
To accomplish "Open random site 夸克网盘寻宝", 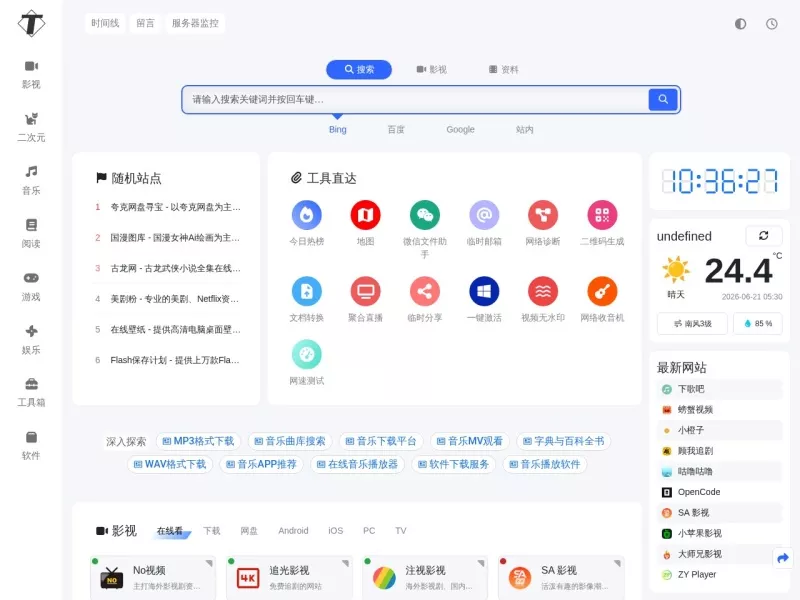I will point(175,207).
